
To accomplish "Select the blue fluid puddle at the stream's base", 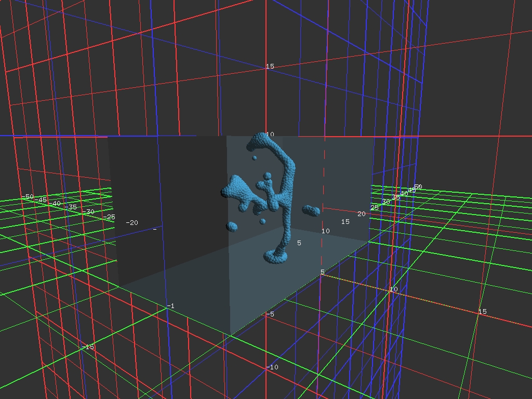I will tap(275, 256).
